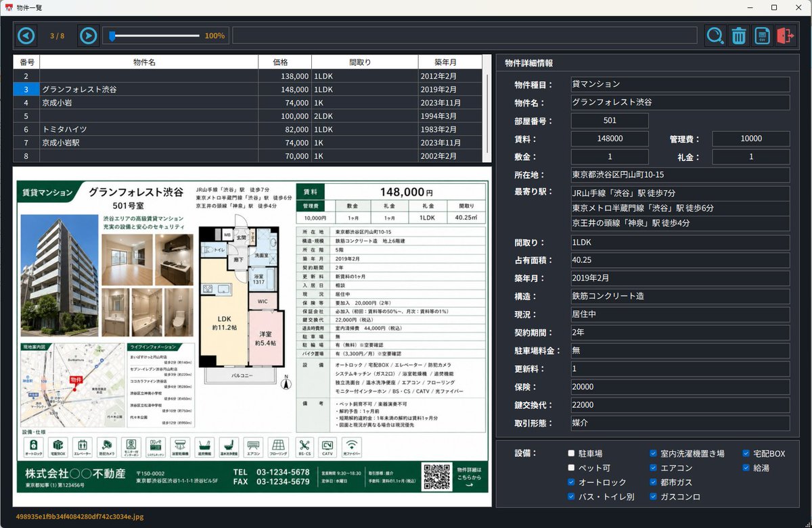Uncheck the 宅配BOX checkbox

746,453
